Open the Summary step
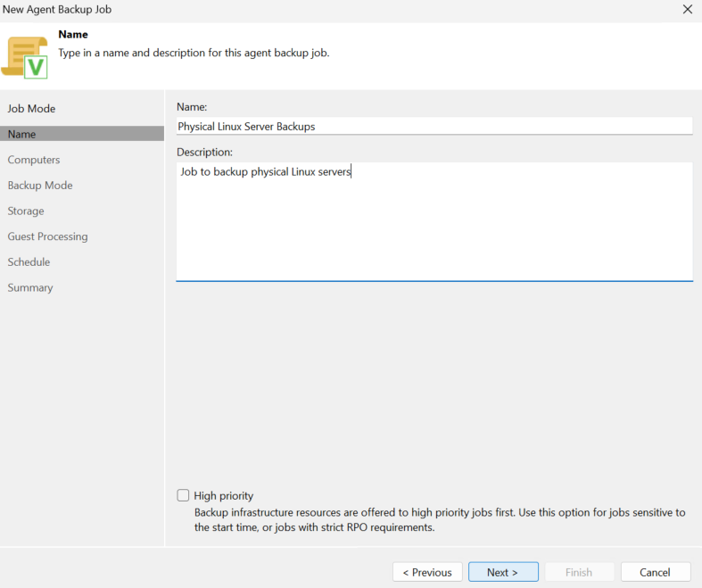Screen dimensions: 702x588 [x=30, y=287]
